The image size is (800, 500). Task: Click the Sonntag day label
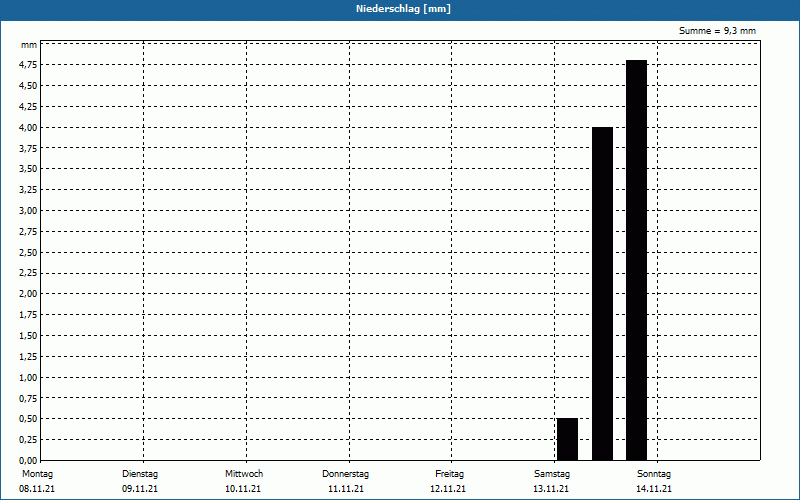(654, 473)
